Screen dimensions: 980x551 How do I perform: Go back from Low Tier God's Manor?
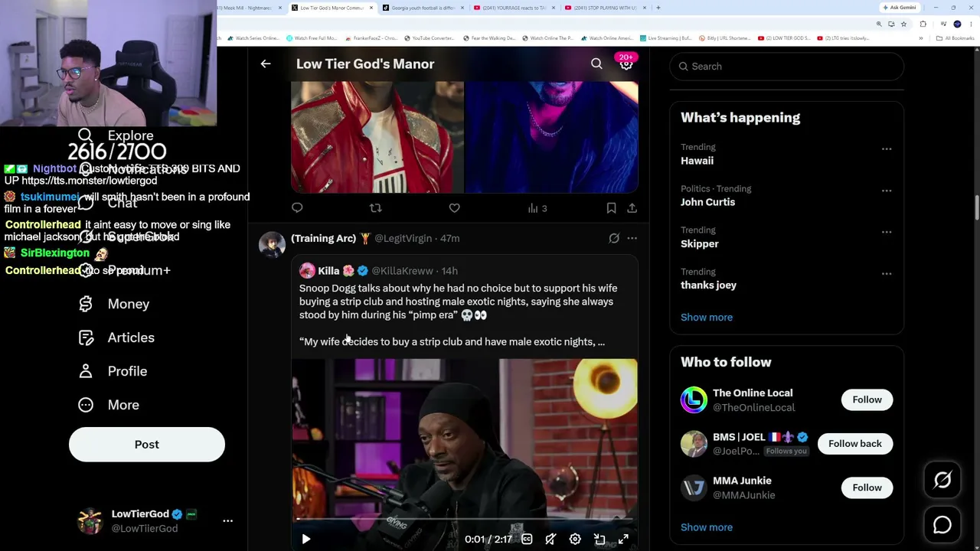point(266,64)
